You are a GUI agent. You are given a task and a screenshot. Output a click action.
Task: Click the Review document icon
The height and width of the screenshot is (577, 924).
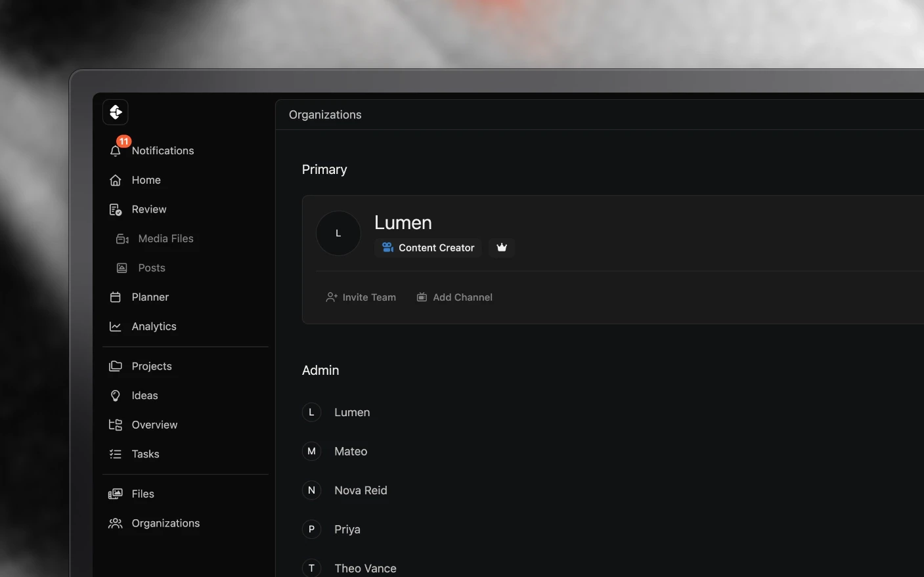click(x=116, y=209)
